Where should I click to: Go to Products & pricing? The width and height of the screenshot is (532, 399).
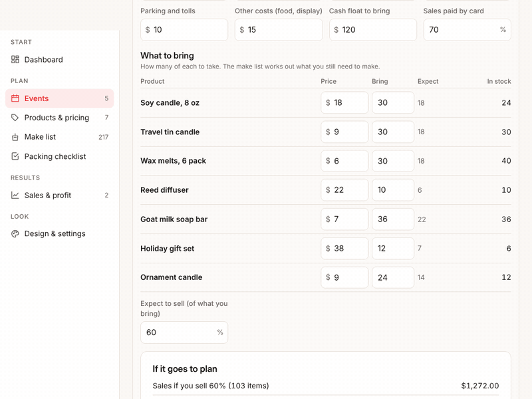tap(59, 118)
